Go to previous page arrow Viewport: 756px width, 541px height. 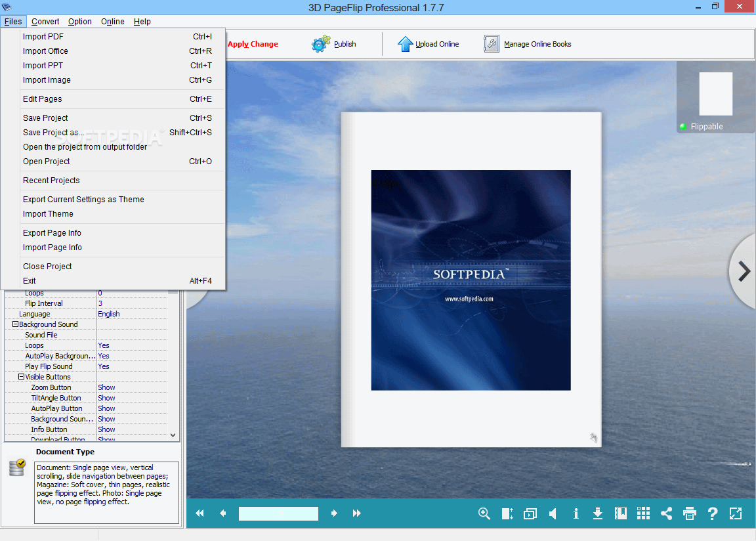(222, 513)
